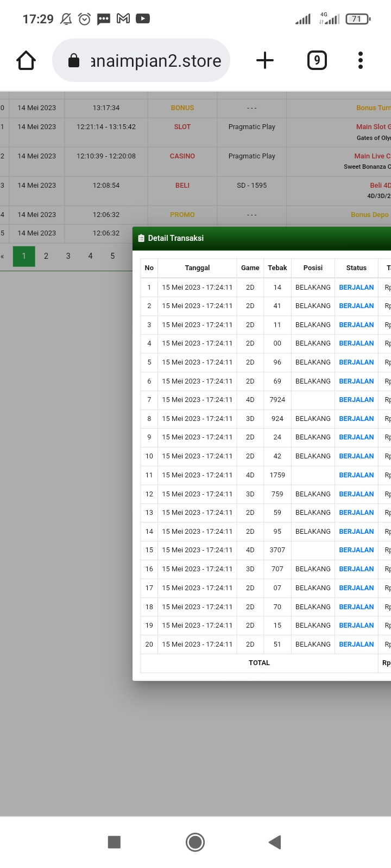391x868 pixels.
Task: Click BERJALAN status in row 7
Action: click(356, 400)
